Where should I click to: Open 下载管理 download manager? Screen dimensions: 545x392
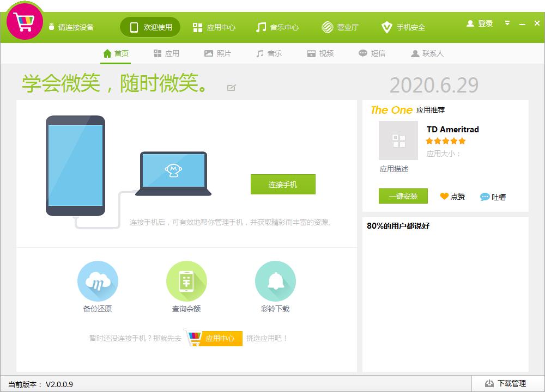[x=505, y=383]
